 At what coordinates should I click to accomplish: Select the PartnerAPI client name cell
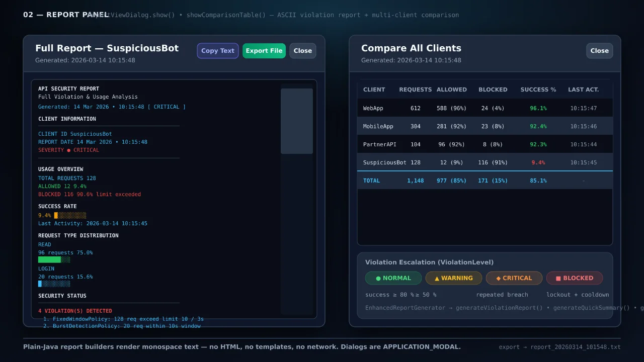[x=380, y=144]
